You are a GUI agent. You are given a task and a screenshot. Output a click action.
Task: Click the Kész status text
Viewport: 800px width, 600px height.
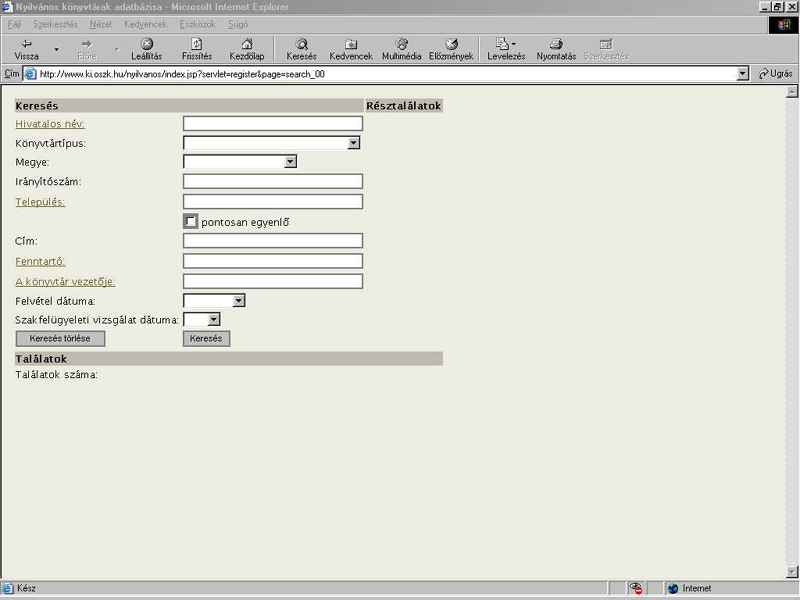tap(26, 588)
